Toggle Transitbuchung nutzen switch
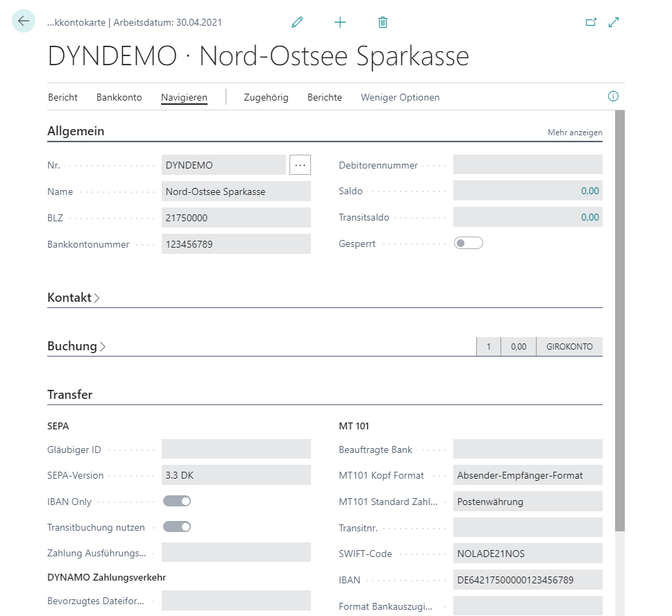This screenshot has width=672, height=616. point(177,527)
